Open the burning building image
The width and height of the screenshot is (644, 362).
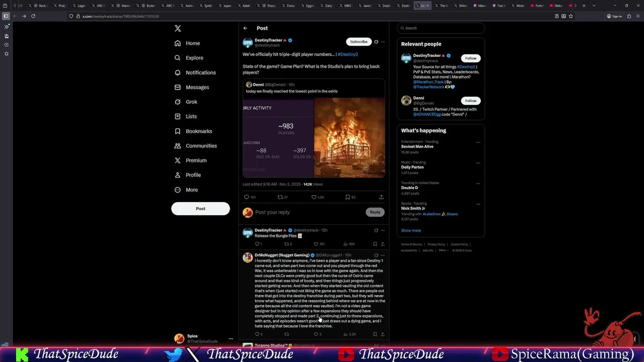(x=350, y=138)
